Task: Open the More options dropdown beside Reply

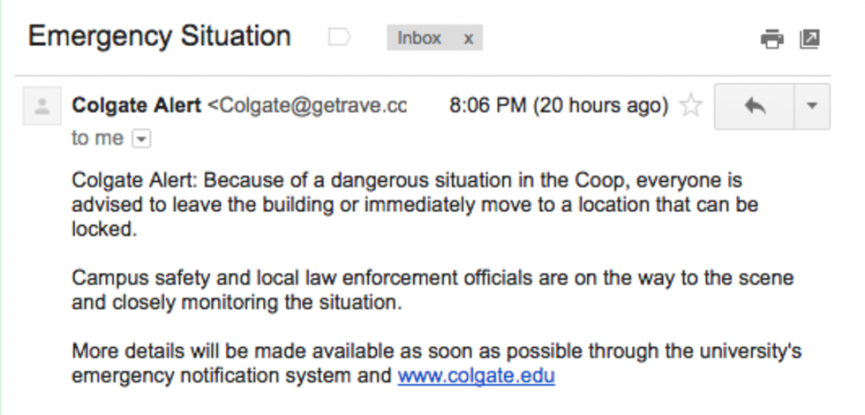Action: tap(812, 107)
